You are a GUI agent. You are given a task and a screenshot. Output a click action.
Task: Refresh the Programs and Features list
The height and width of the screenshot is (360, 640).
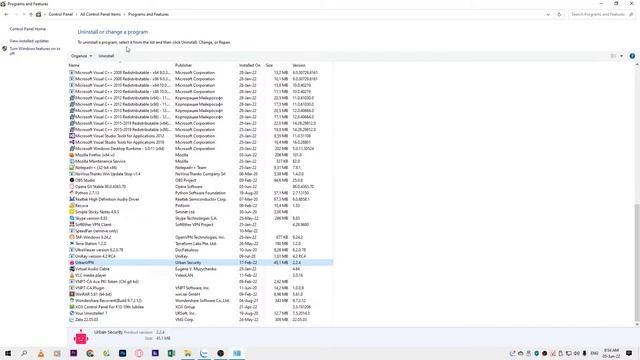click(x=559, y=14)
